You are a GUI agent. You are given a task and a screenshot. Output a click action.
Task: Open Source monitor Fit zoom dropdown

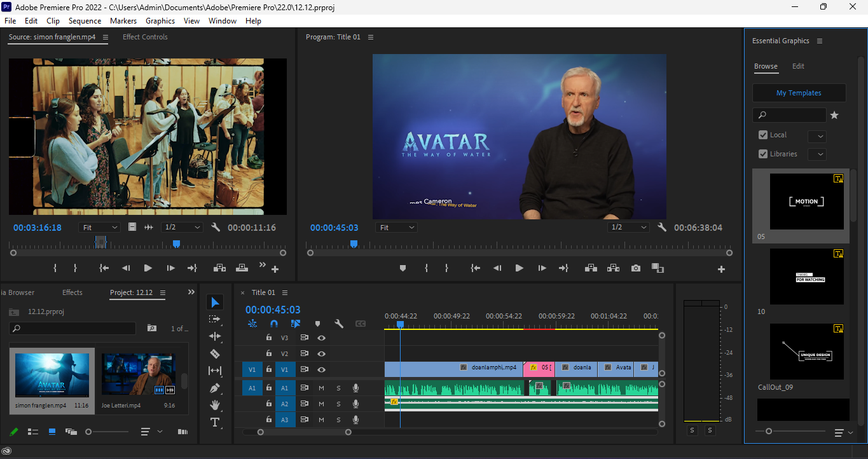tap(100, 227)
